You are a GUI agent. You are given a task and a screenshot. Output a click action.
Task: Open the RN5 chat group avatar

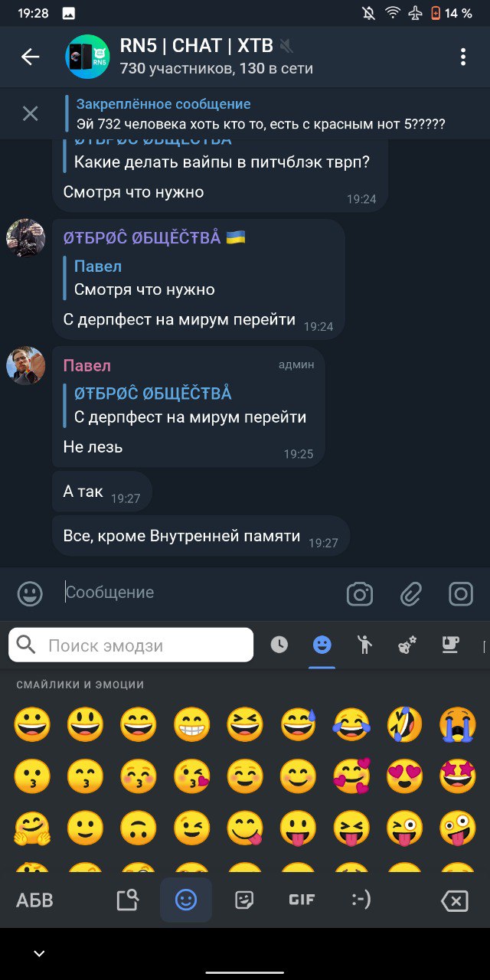point(87,57)
